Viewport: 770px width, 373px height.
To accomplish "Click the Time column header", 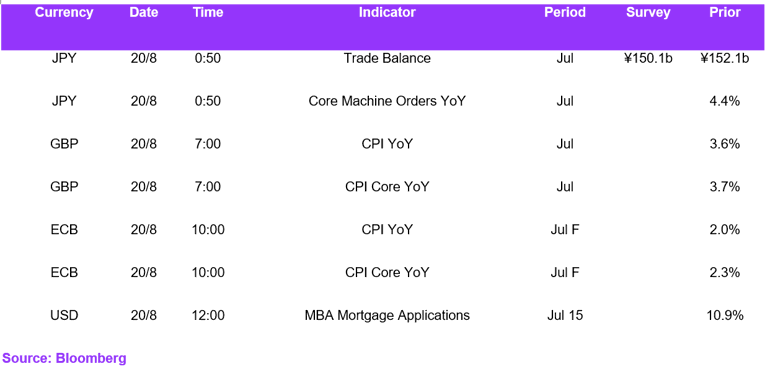I will pos(208,12).
